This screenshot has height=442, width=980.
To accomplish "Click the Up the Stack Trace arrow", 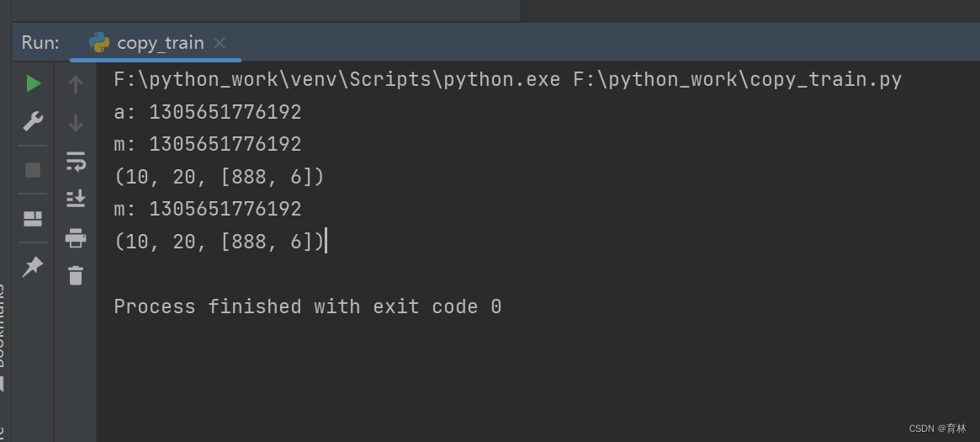I will click(x=76, y=84).
